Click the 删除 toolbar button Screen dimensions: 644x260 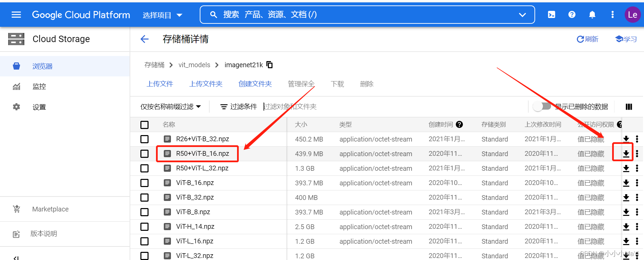[x=367, y=84]
